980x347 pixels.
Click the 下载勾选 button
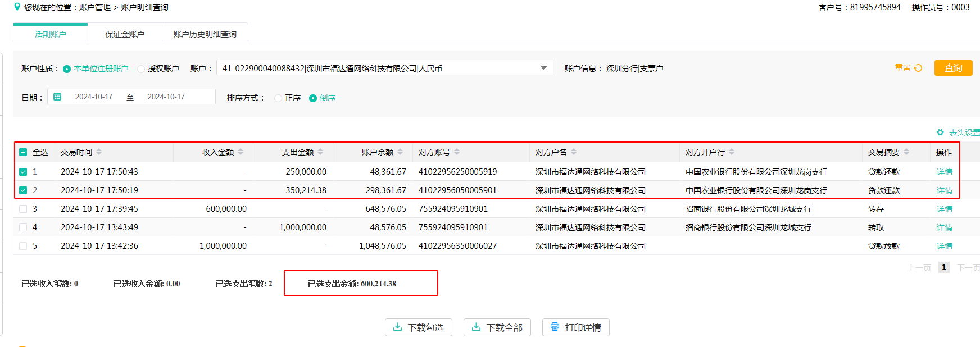pos(419,327)
